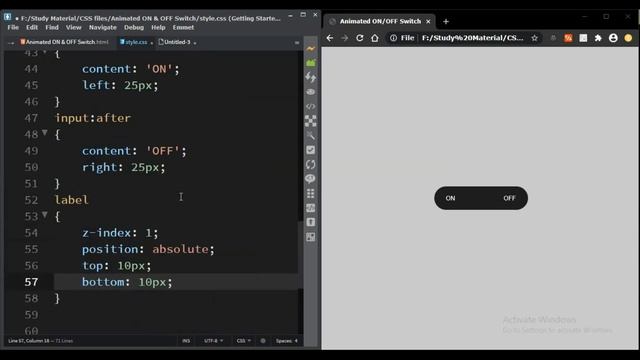Open the Edit menu in Brackets

pyautogui.click(x=32, y=27)
